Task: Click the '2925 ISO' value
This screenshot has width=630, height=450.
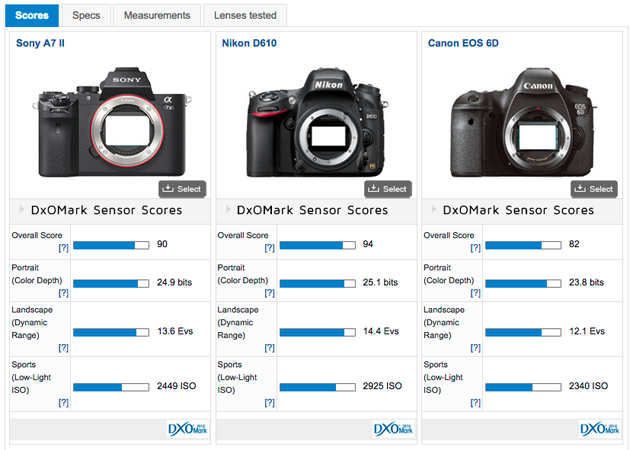Action: [382, 386]
